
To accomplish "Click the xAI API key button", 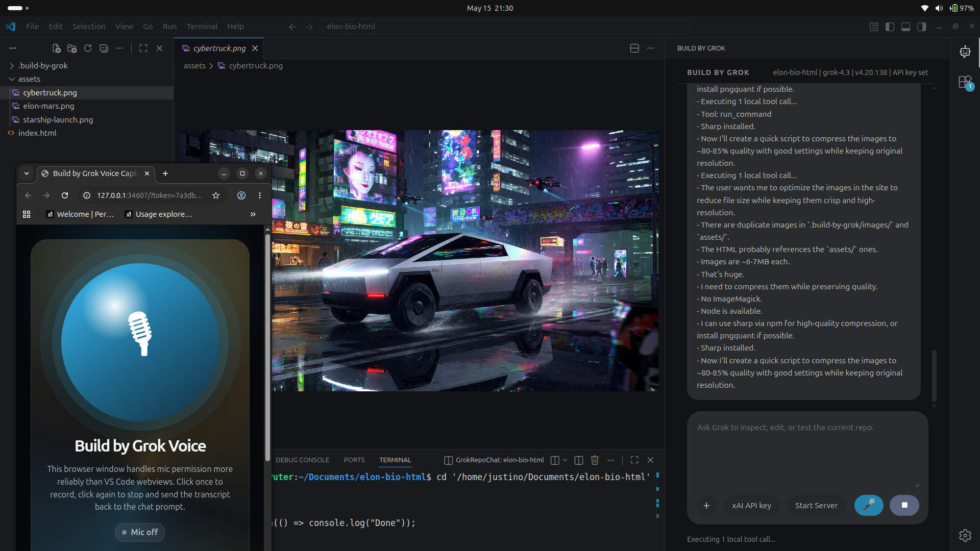I will (751, 506).
